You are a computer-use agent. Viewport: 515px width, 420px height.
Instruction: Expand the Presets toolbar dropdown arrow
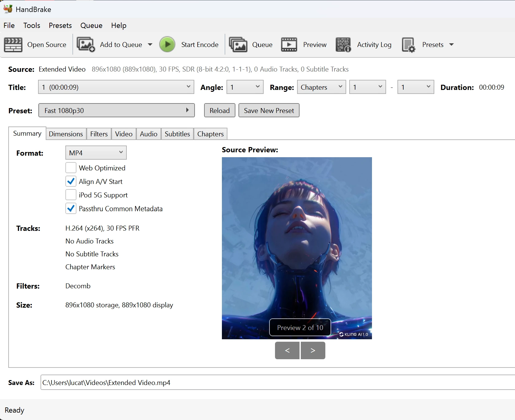(x=451, y=45)
